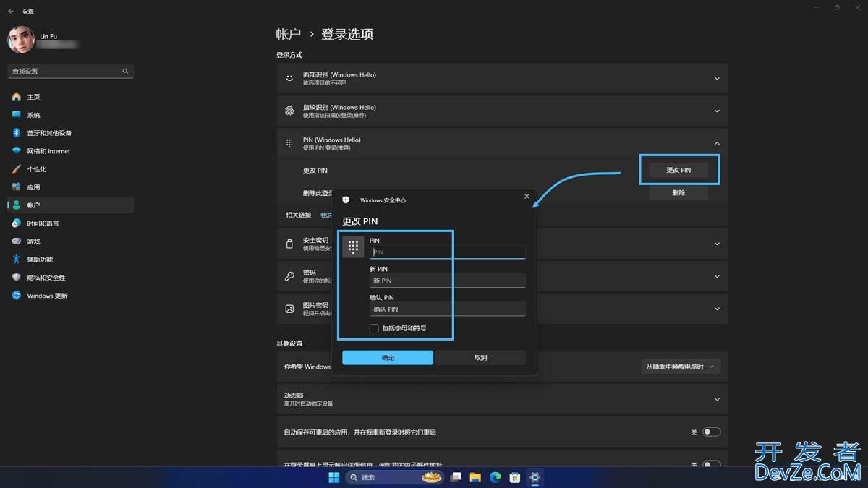868x488 pixels.
Task: Click the 更改 PIN dialog title
Action: tap(360, 221)
